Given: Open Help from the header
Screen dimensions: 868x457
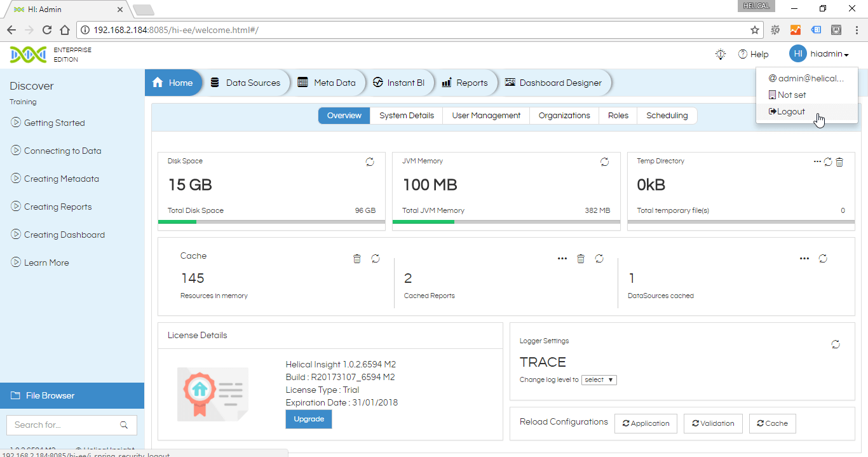Looking at the screenshot, I should 753,55.
